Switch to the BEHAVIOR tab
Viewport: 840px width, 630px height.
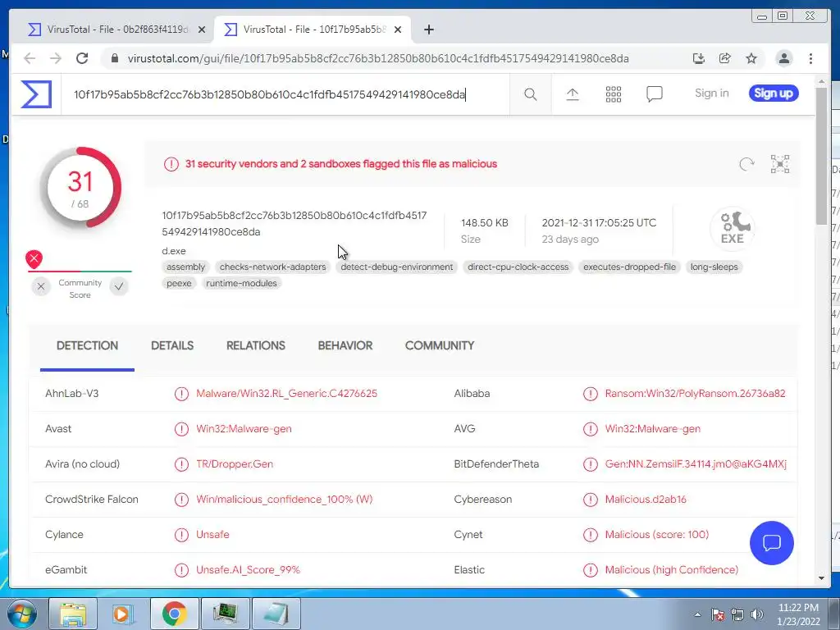click(345, 345)
